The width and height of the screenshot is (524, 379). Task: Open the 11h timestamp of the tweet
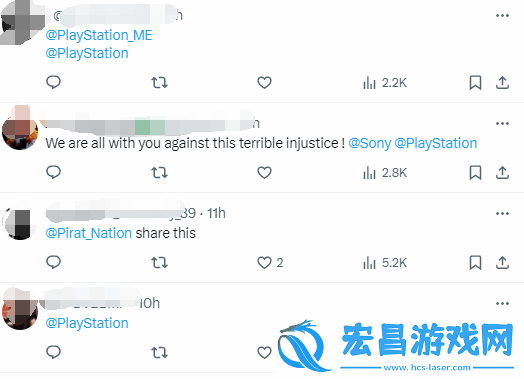216,213
